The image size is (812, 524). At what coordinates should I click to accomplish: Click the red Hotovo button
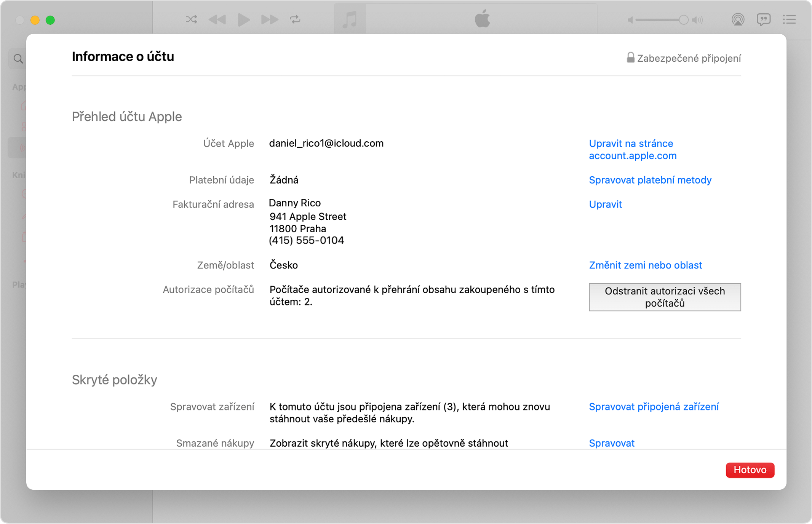750,470
